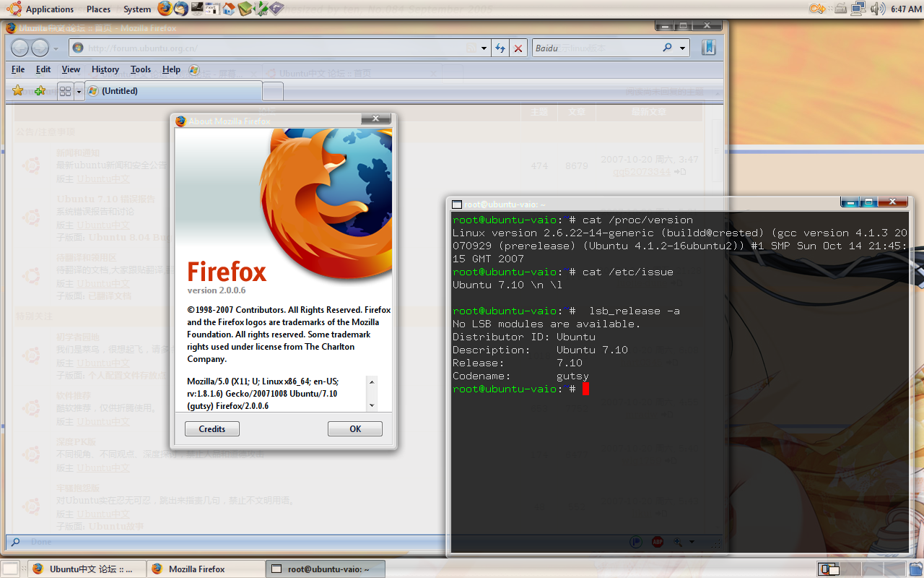The width and height of the screenshot is (924, 578).
Task: Open Firefox Help menu
Action: click(x=171, y=69)
